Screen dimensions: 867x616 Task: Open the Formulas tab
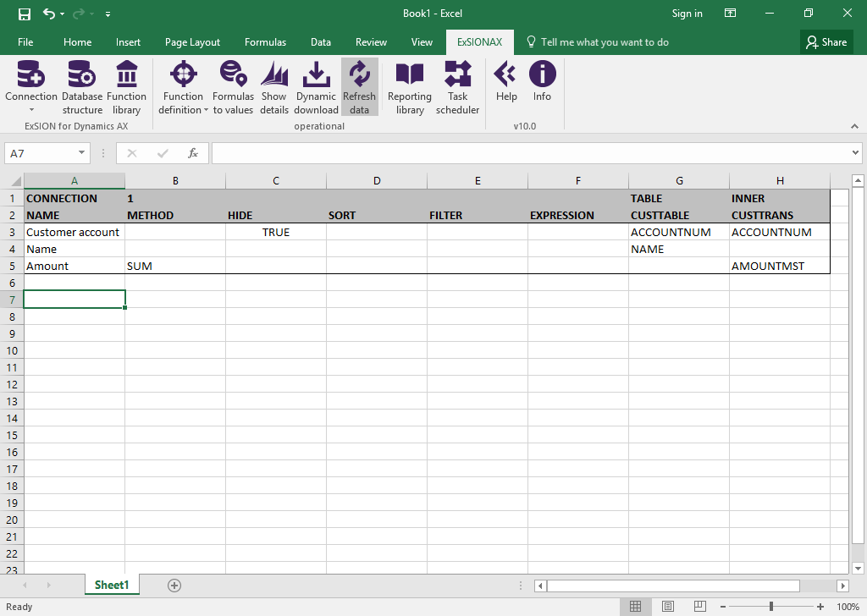(x=265, y=42)
